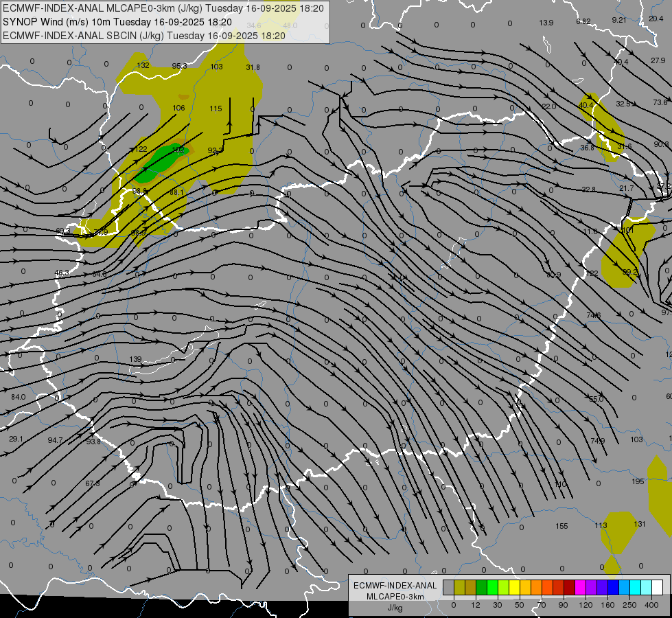Click the '99.2' value on the map
The image size is (672, 618).
point(629,272)
